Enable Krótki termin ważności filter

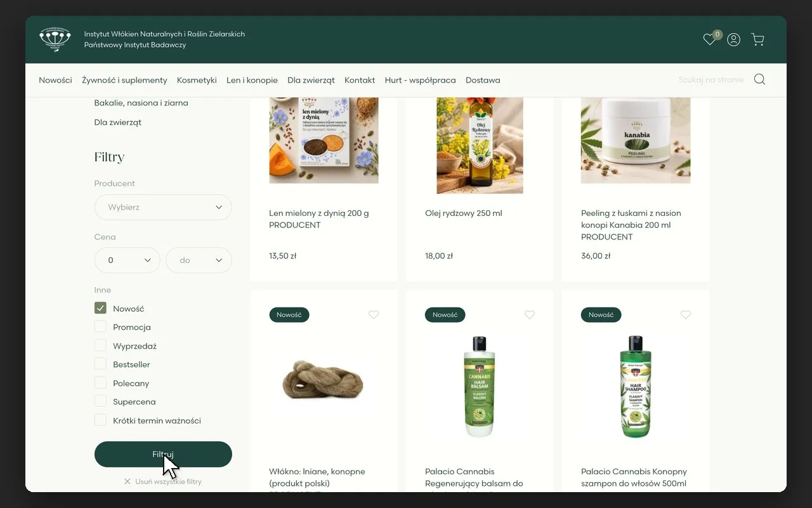[x=100, y=420]
